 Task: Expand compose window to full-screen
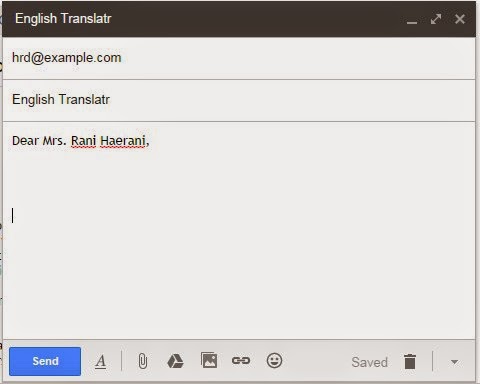click(436, 19)
